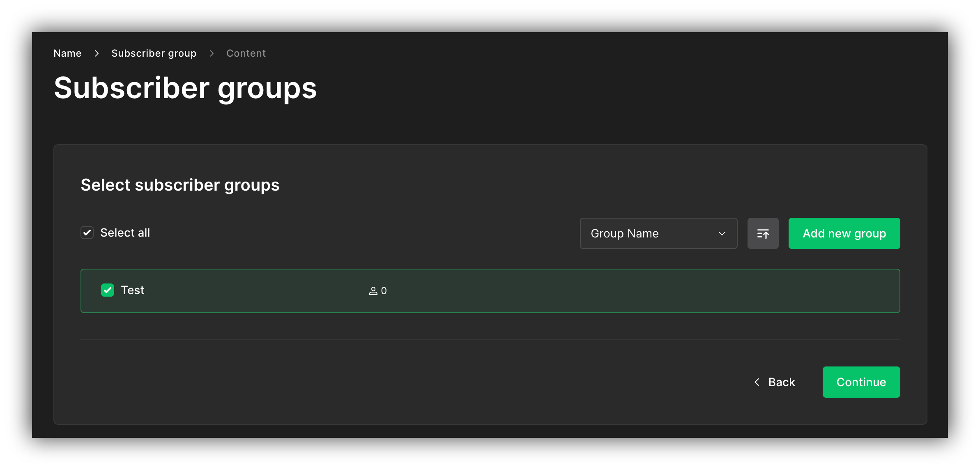Click the dropdown arrow in Group Name selector
980x470 pixels.
pyautogui.click(x=722, y=233)
